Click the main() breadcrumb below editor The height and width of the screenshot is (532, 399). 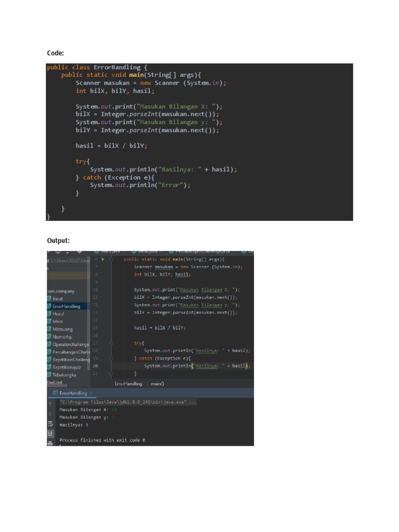(157, 384)
